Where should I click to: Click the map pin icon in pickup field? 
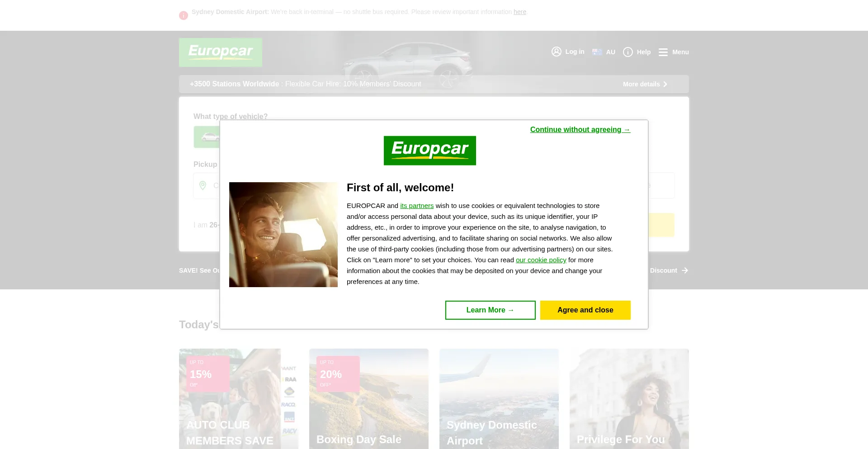pos(203,185)
